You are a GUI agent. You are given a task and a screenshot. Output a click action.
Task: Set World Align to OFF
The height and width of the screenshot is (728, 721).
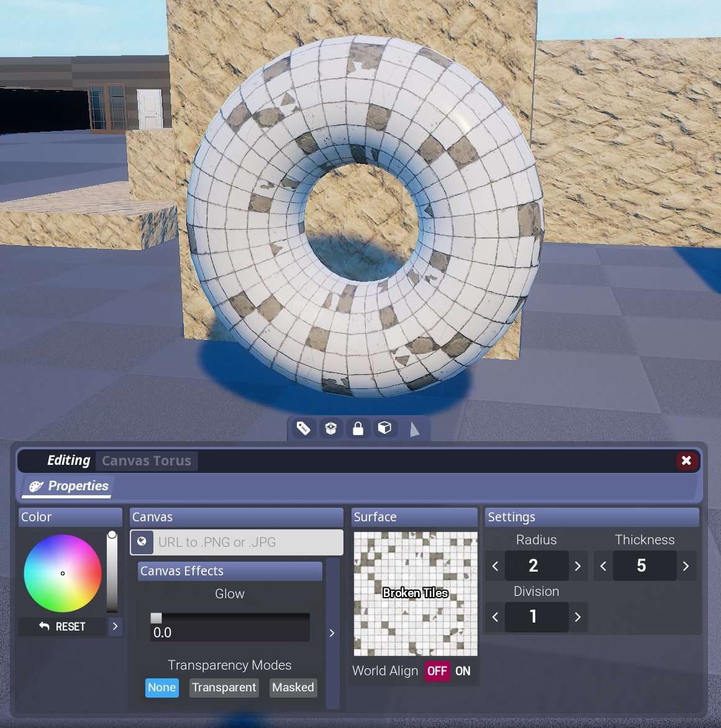[x=437, y=671]
